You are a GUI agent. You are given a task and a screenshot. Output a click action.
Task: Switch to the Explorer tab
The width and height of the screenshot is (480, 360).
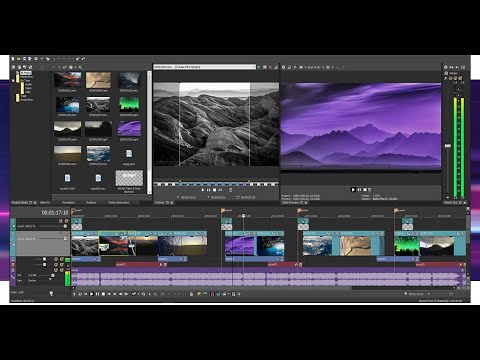[x=91, y=202]
